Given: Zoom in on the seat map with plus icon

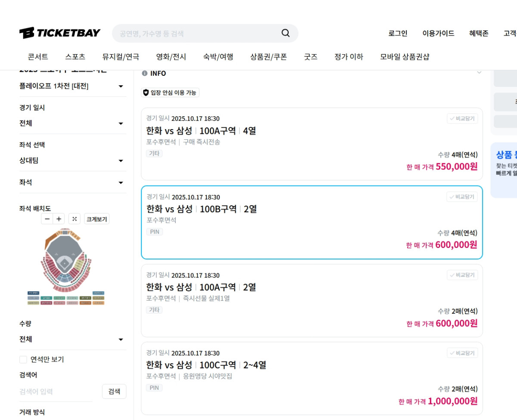Looking at the screenshot, I should pos(58,219).
